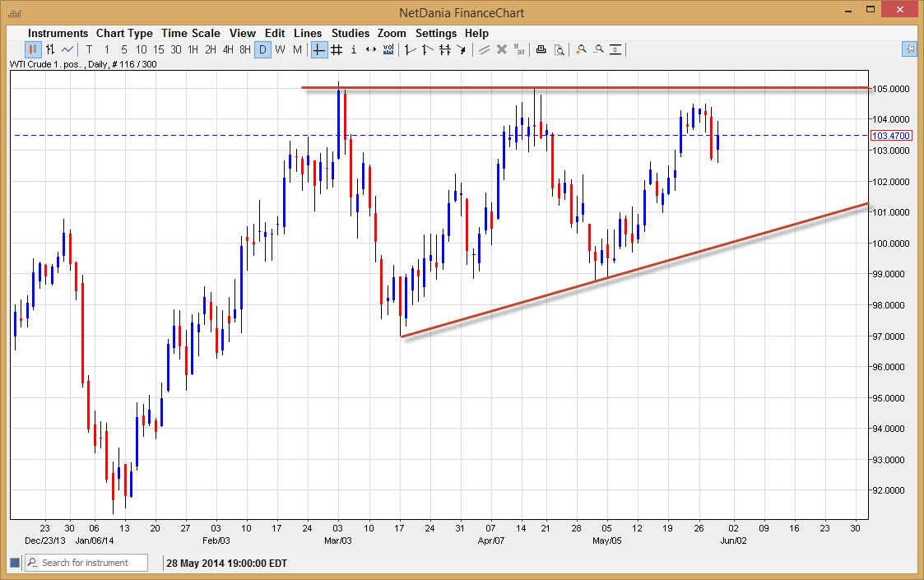
Task: Expand the Instruments menu
Action: [58, 33]
